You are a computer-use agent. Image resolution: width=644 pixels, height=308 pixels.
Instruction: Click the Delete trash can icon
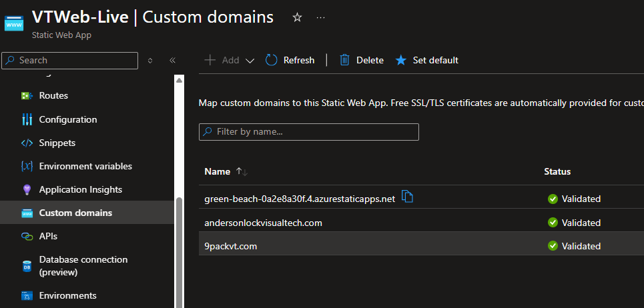[x=344, y=60]
